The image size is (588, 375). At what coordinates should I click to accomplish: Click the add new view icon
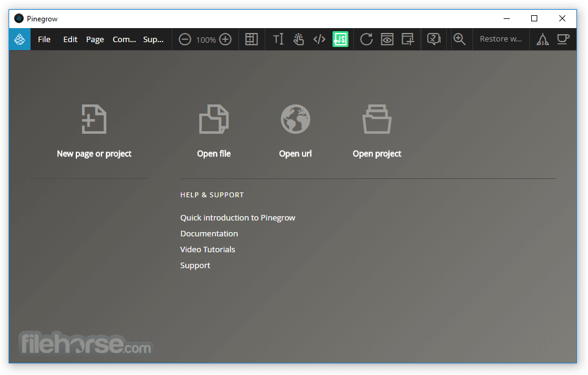tap(408, 39)
